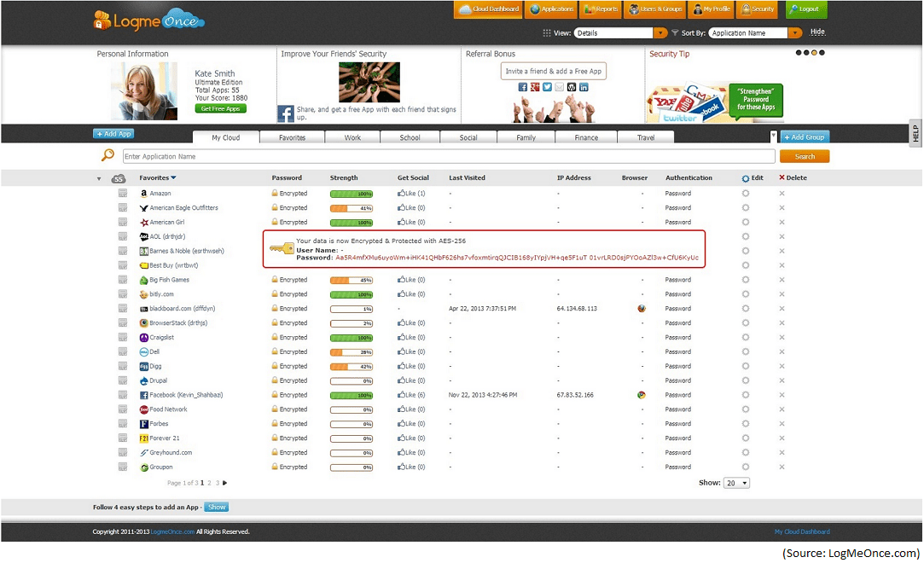Click the Craigslist strength bar

pyautogui.click(x=352, y=338)
